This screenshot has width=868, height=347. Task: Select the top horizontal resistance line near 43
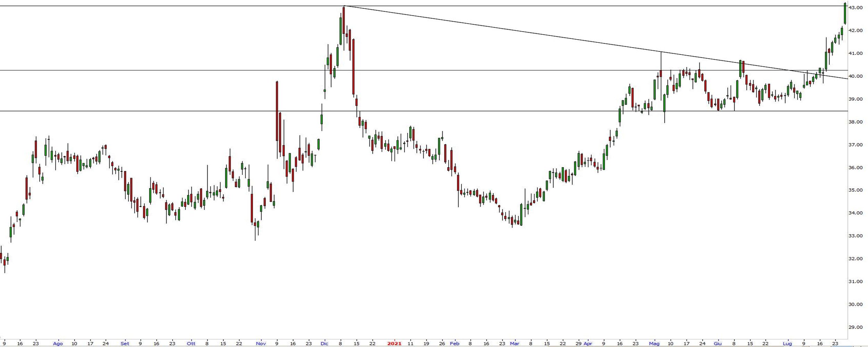pyautogui.click(x=174, y=6)
